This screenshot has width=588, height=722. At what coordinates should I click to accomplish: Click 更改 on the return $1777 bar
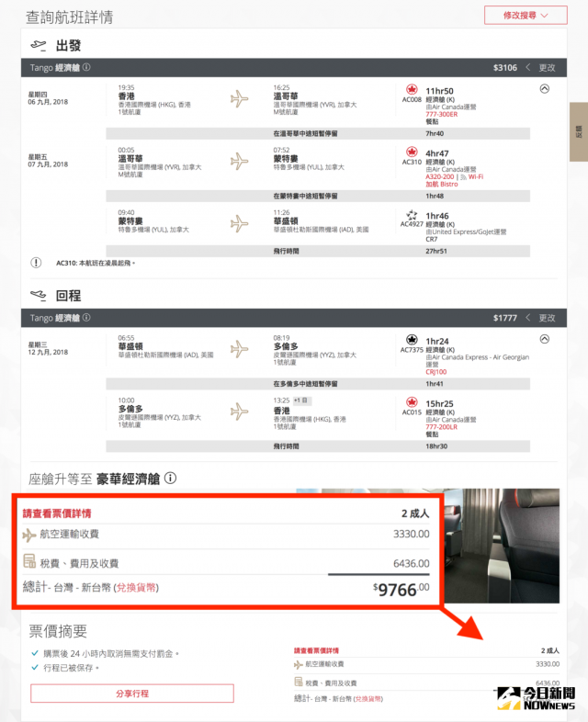point(547,318)
